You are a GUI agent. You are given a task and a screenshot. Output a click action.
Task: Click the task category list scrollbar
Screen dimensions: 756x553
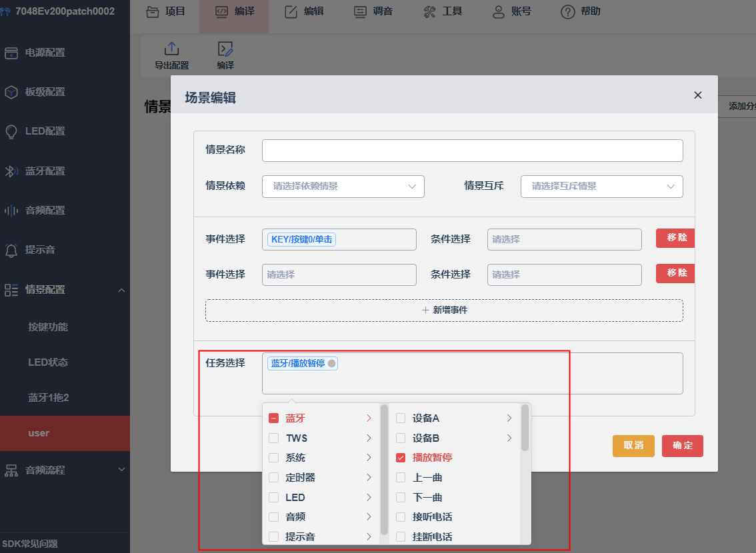pos(384,469)
